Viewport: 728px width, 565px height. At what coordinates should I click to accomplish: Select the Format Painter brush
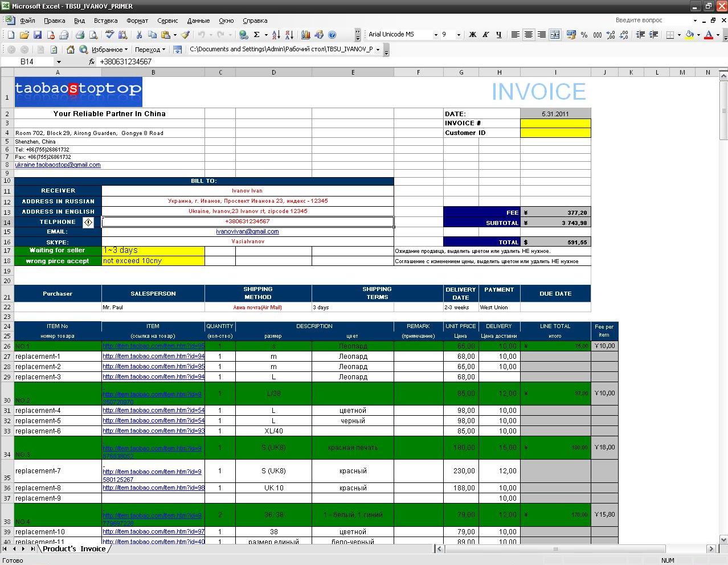pos(186,35)
